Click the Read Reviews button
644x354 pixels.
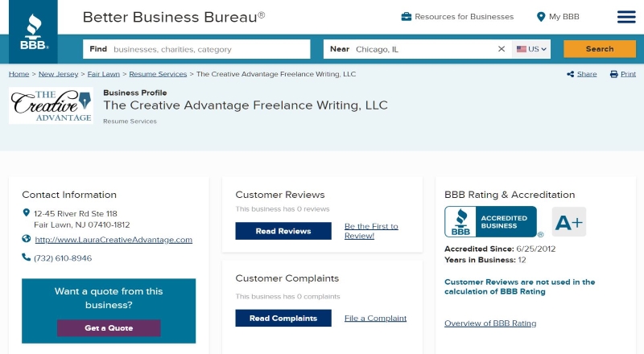[x=283, y=231]
